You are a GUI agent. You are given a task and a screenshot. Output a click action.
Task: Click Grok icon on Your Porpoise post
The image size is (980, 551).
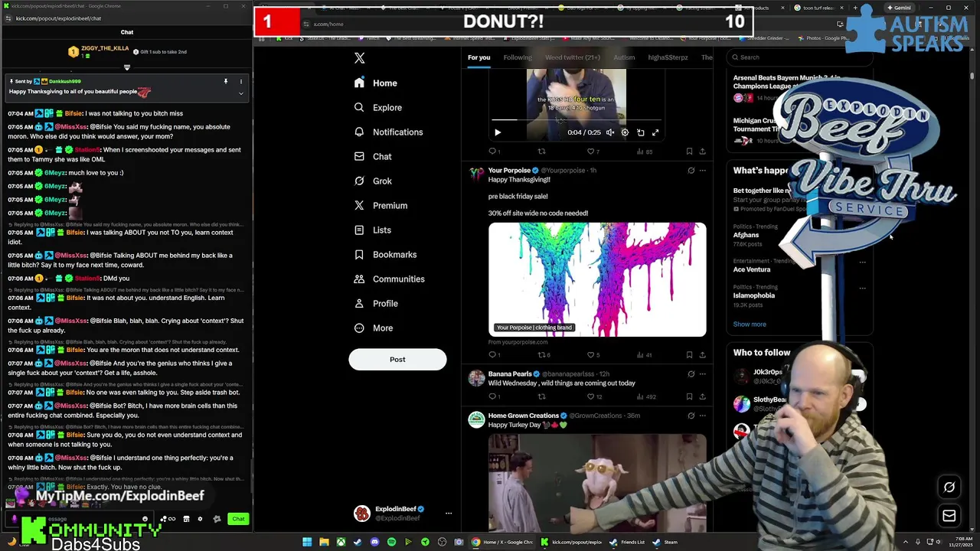pos(691,171)
